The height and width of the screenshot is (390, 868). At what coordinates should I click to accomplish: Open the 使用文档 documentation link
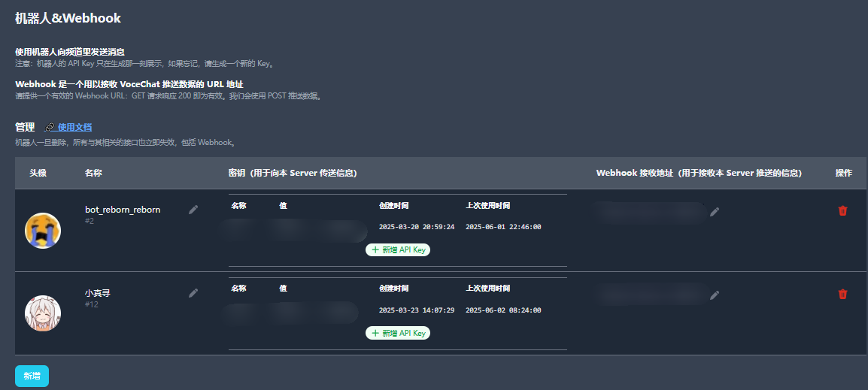(x=74, y=128)
